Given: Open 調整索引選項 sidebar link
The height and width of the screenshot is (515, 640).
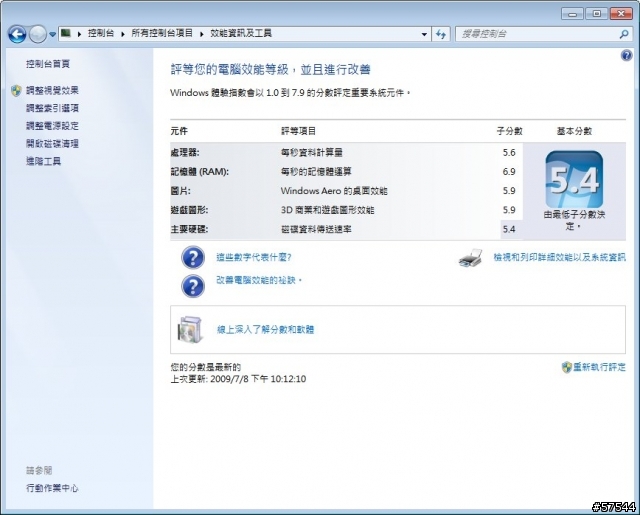Looking at the screenshot, I should [52, 108].
